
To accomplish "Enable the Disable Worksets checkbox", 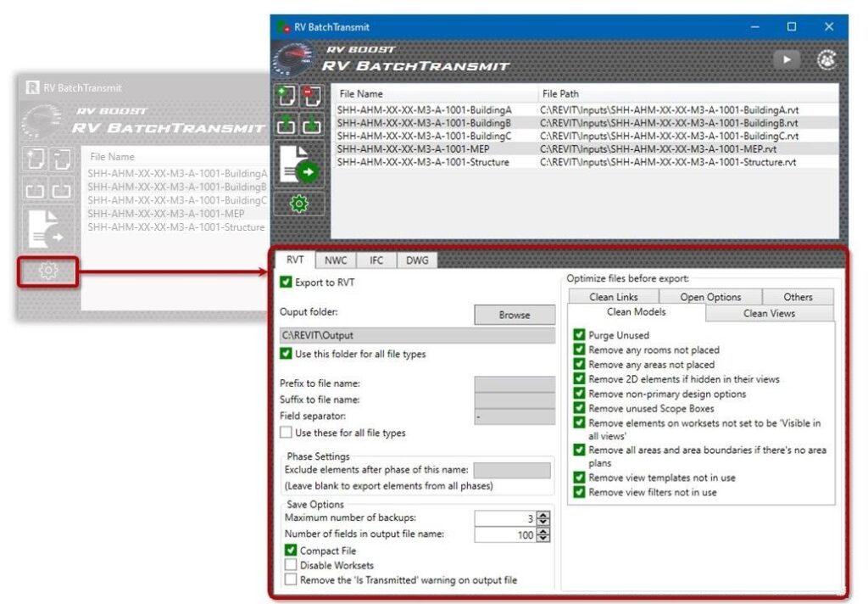I will coord(291,565).
